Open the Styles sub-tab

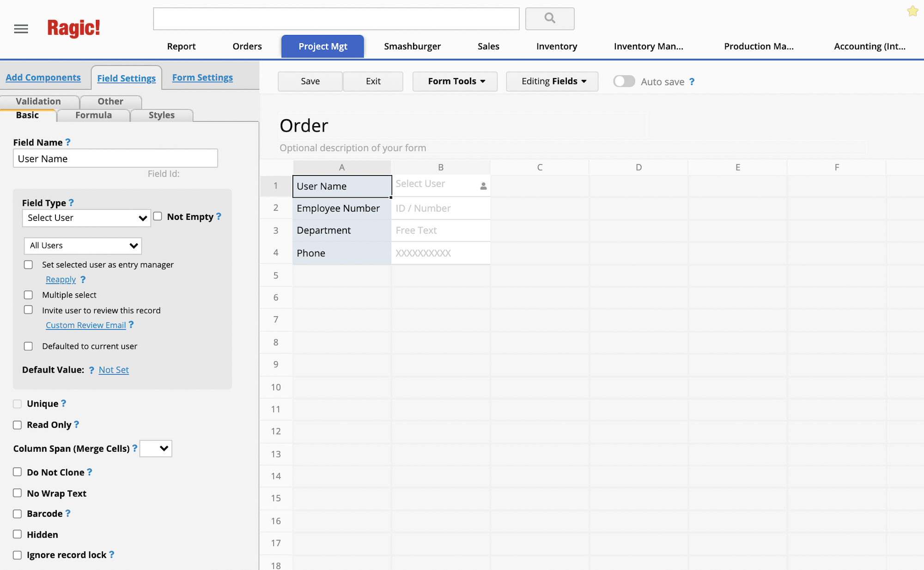coord(162,115)
